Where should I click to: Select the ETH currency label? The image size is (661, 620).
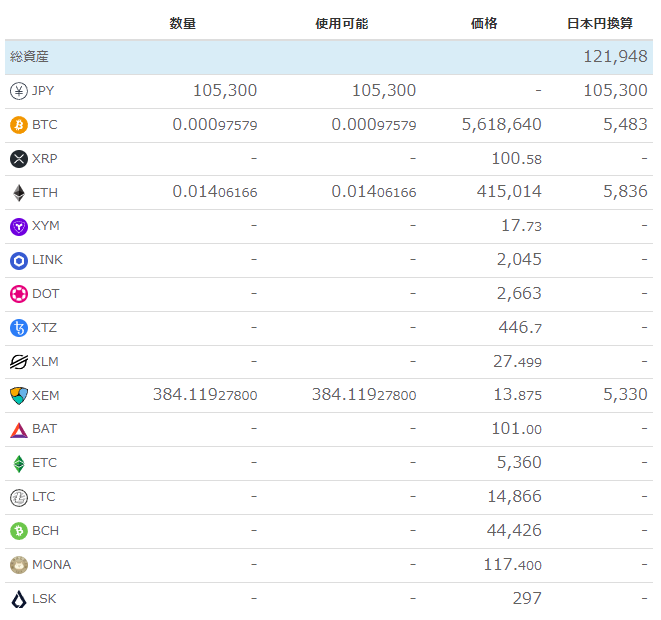tap(45, 193)
